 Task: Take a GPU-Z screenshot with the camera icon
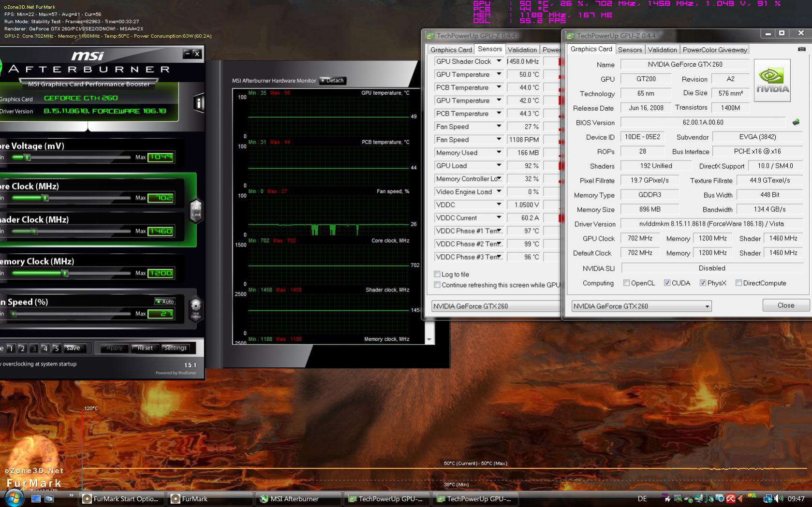(x=801, y=49)
